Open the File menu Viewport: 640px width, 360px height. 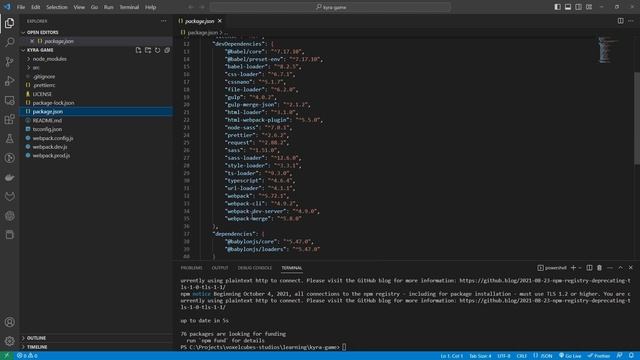21,7
